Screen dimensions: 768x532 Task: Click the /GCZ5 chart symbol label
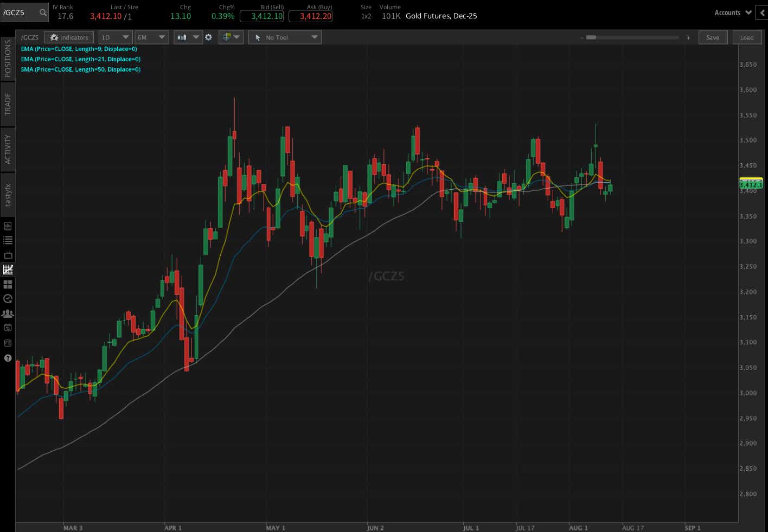[30, 37]
